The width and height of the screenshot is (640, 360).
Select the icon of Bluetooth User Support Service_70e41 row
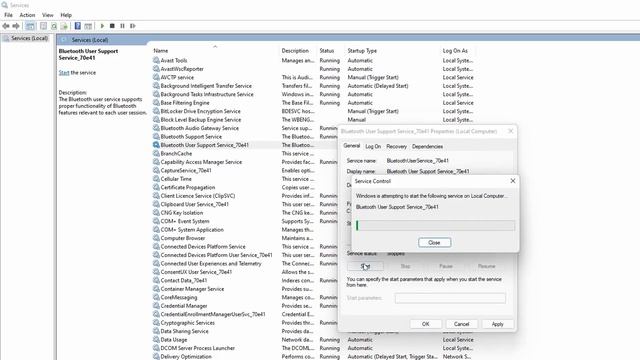tap(156, 145)
